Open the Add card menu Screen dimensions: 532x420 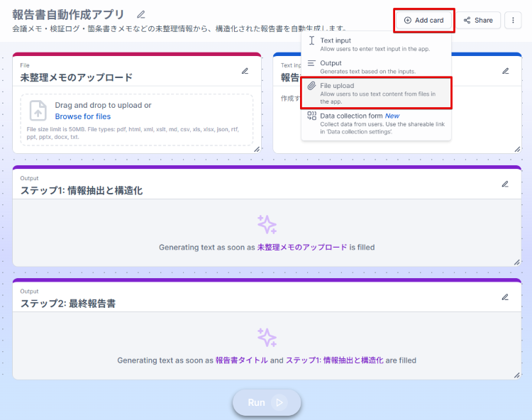[x=423, y=20]
